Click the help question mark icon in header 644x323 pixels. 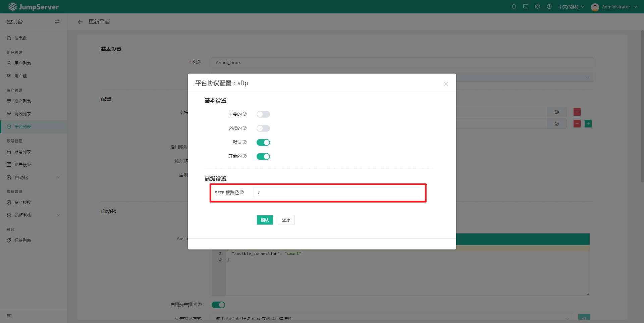pos(549,7)
